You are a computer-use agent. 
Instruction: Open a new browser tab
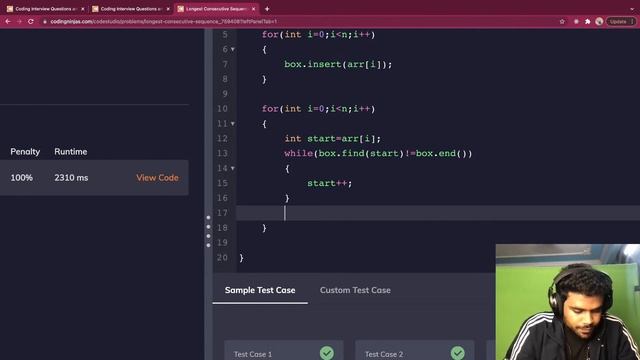(x=267, y=9)
